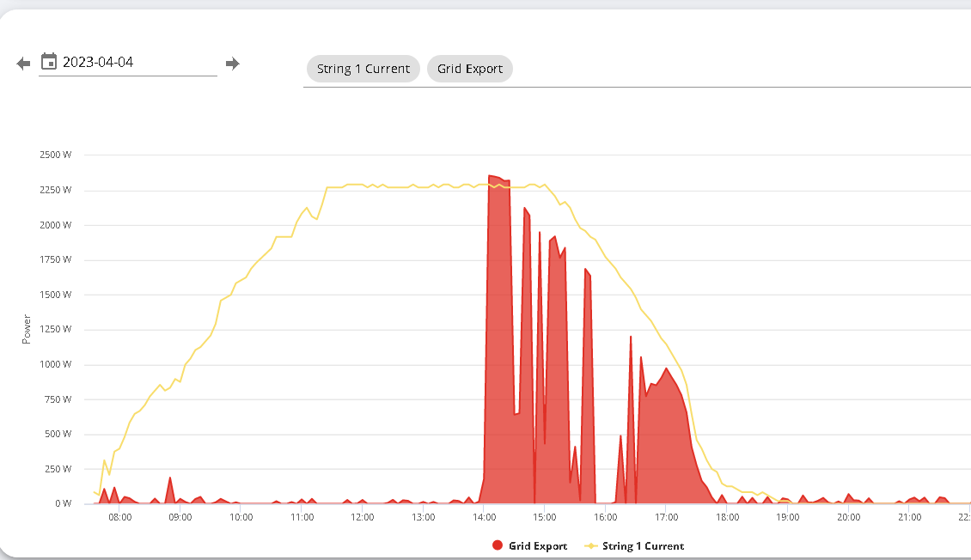
Task: Click the 2500 W axis label
Action: click(x=56, y=155)
